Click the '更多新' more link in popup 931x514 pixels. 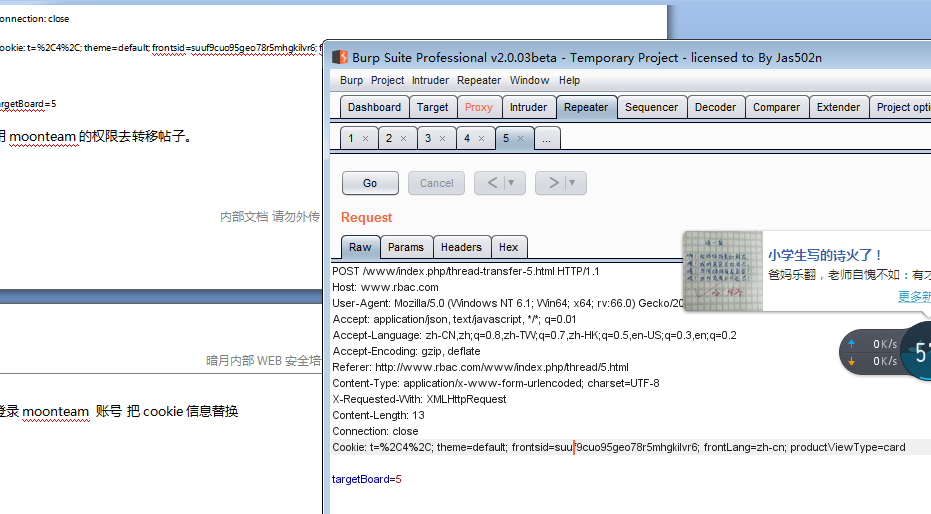coord(914,296)
